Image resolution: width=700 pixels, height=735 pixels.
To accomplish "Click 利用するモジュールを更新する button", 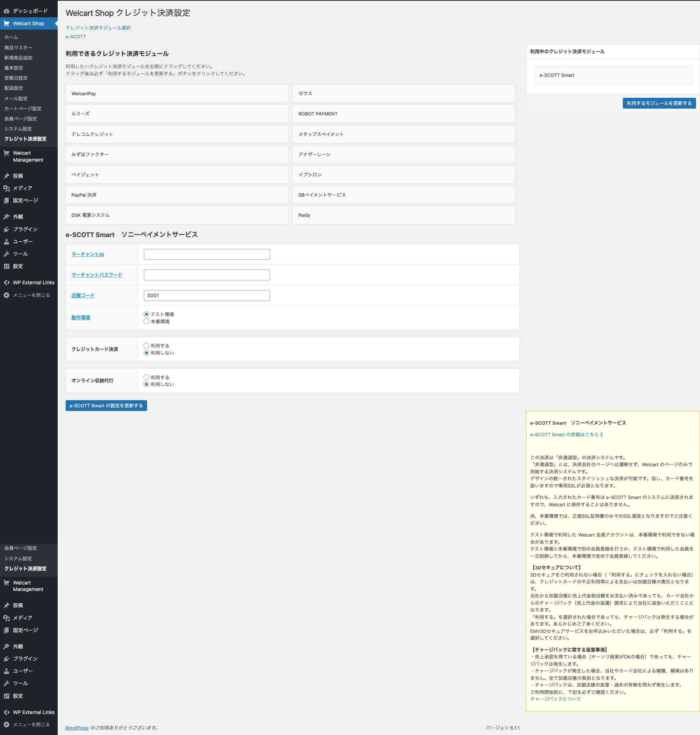I will pos(659,104).
